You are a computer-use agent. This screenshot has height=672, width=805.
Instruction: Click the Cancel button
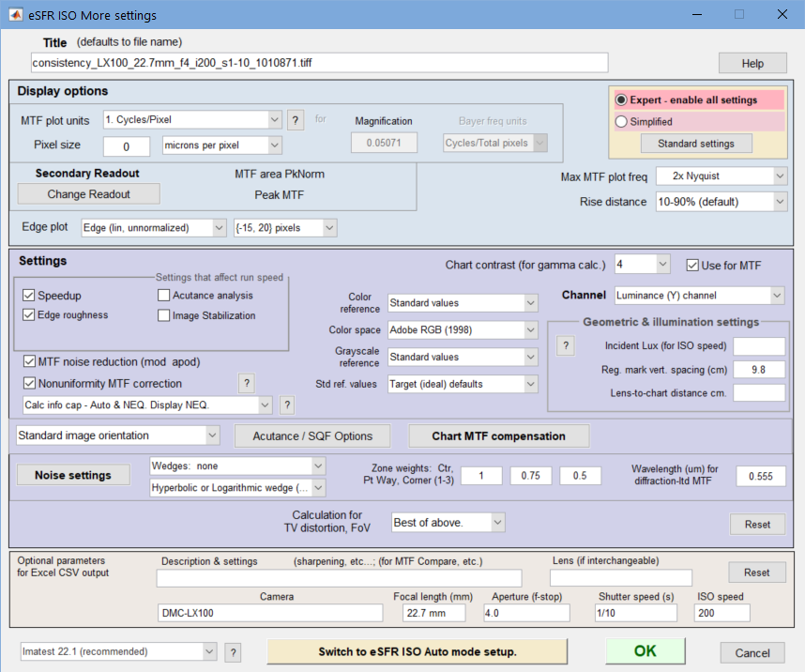(x=752, y=653)
